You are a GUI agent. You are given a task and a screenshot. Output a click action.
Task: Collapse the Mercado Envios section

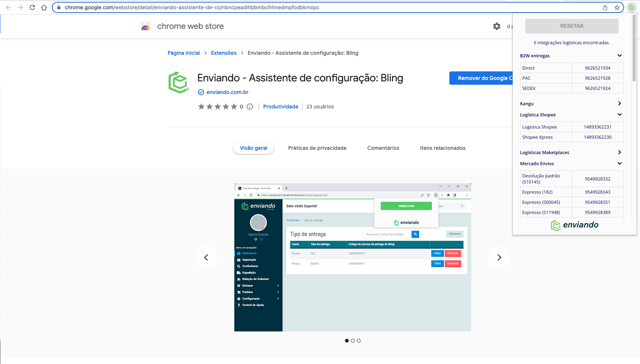(x=620, y=164)
